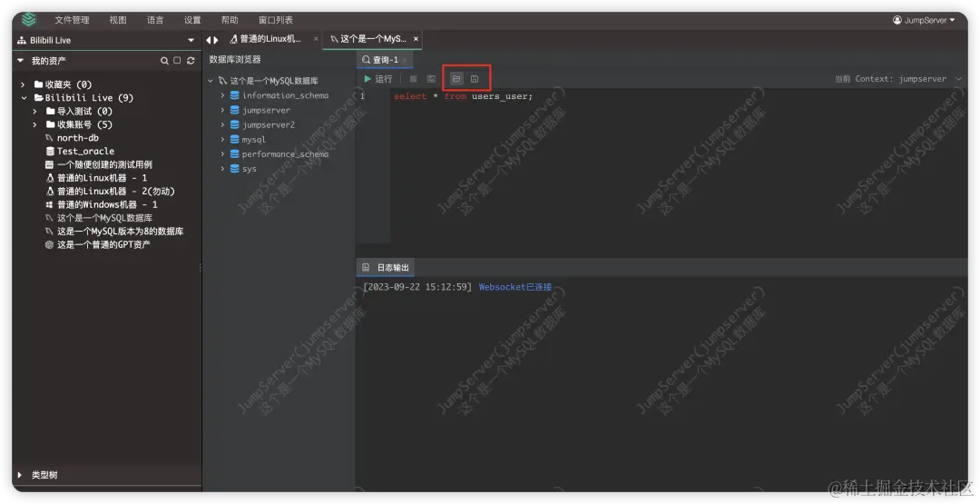Select the Test_oracle asset
The width and height of the screenshot is (980, 504).
85,151
